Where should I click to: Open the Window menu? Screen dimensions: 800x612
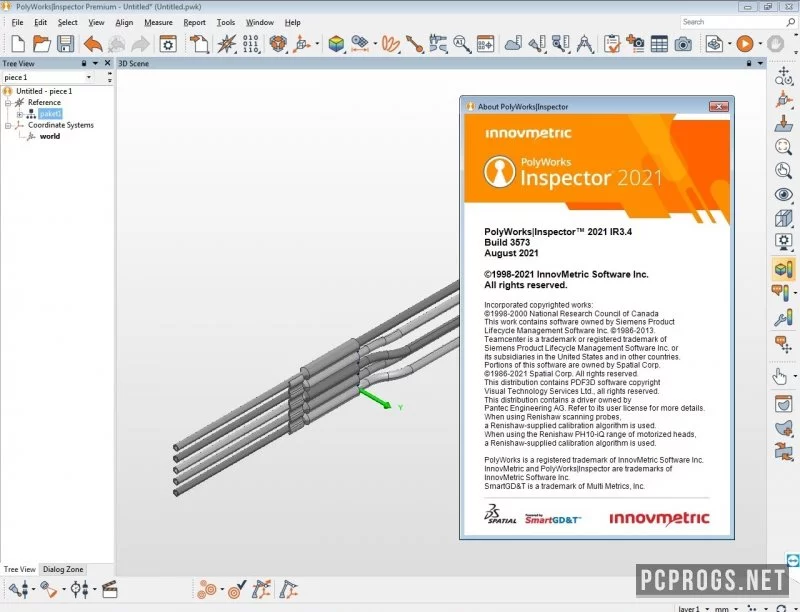point(260,22)
